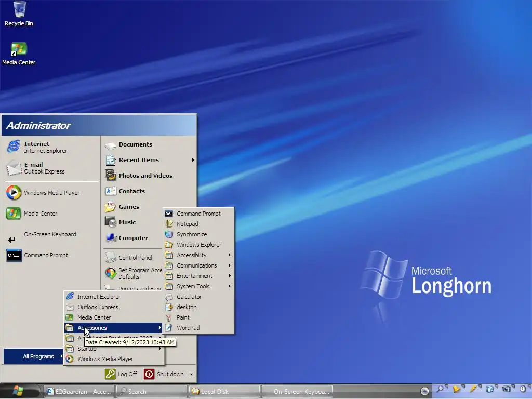Image resolution: width=532 pixels, height=399 pixels.
Task: Launch Windows Media Player from recent programs list
Action: click(x=51, y=193)
